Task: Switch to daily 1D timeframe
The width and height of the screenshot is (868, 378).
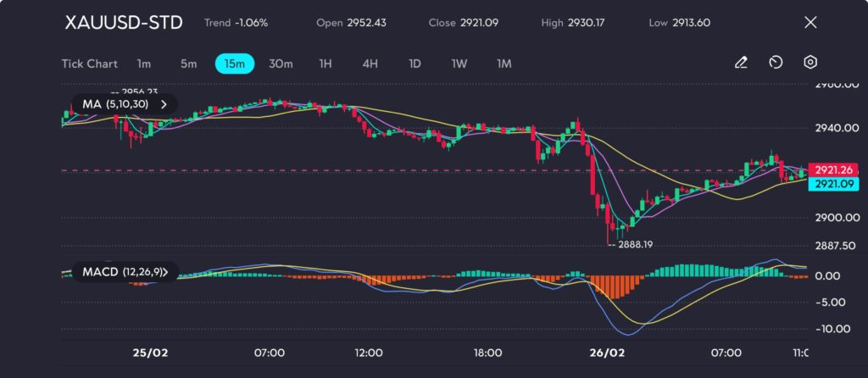Action: tap(415, 64)
